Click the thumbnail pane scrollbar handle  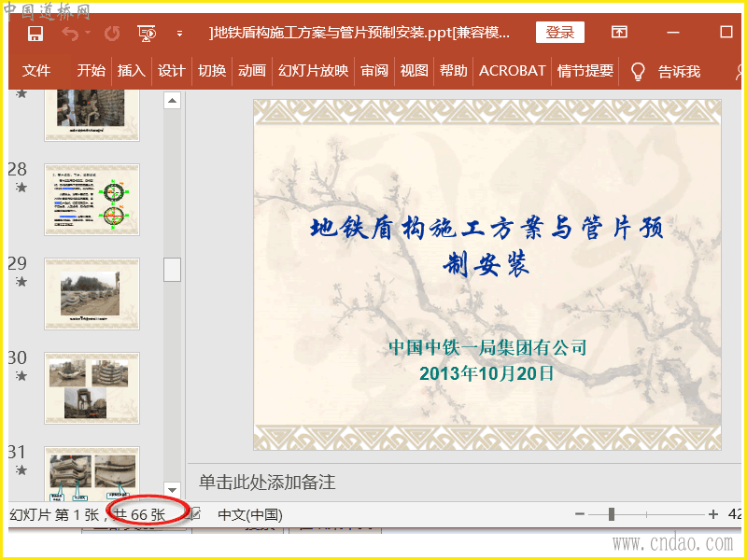point(173,270)
